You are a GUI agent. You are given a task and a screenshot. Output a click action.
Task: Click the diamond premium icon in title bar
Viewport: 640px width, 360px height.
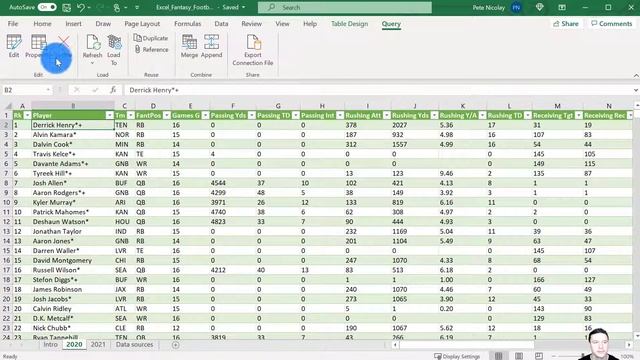tap(540, 7)
